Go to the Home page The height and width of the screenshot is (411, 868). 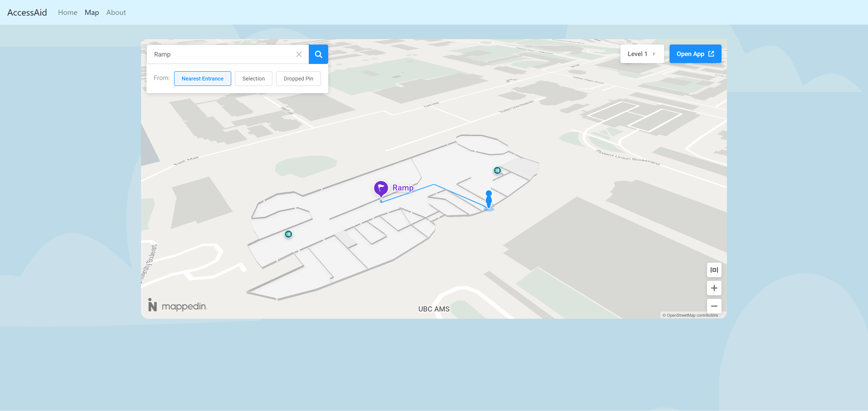click(67, 12)
